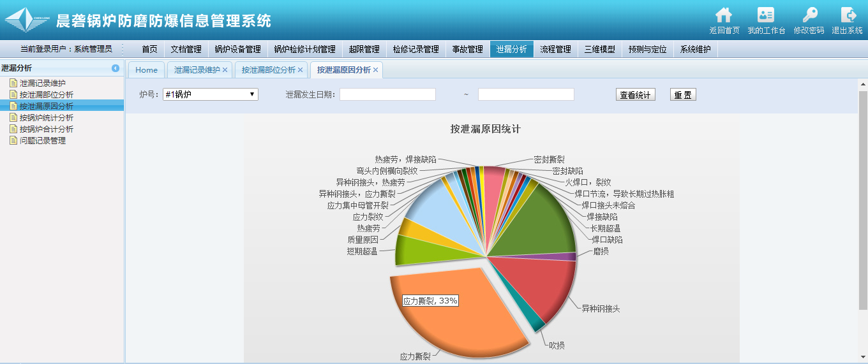
Task: Open the boiler number #1锅炉 dropdown
Action: click(211, 94)
